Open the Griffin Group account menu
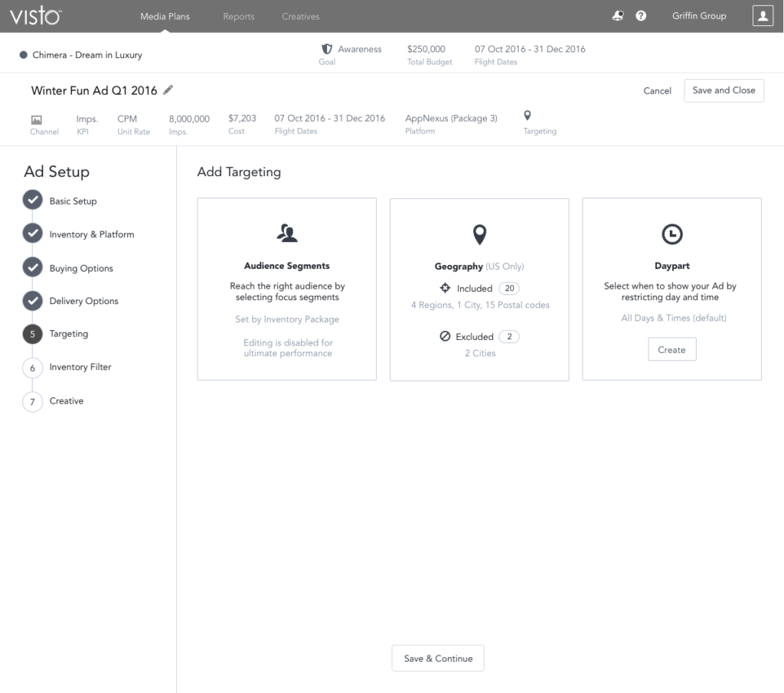The image size is (784, 693). point(699,16)
